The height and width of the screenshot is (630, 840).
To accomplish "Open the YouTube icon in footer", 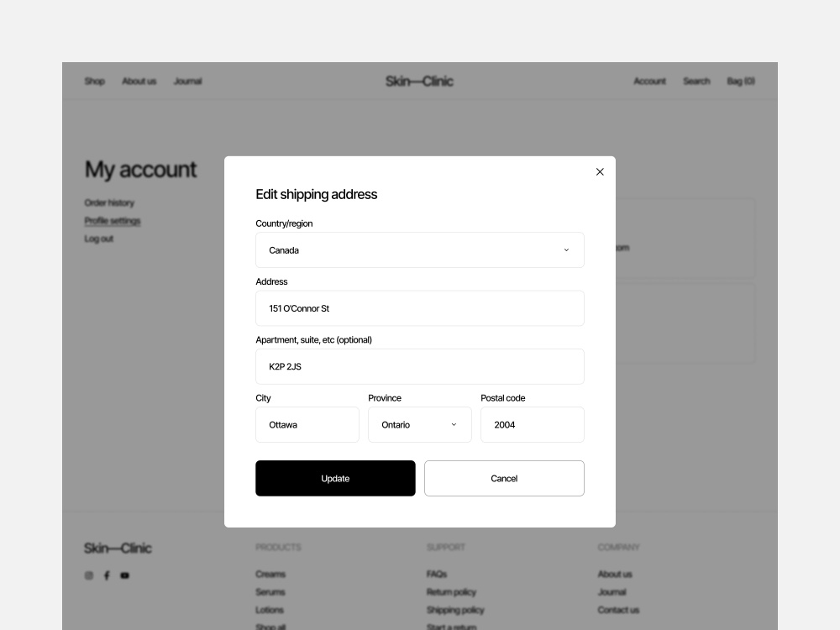I will (125, 575).
